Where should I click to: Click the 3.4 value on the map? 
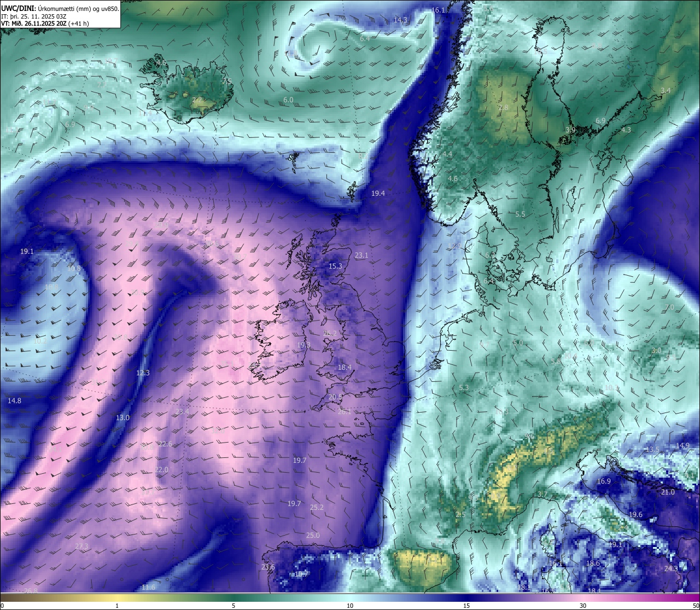click(x=666, y=91)
